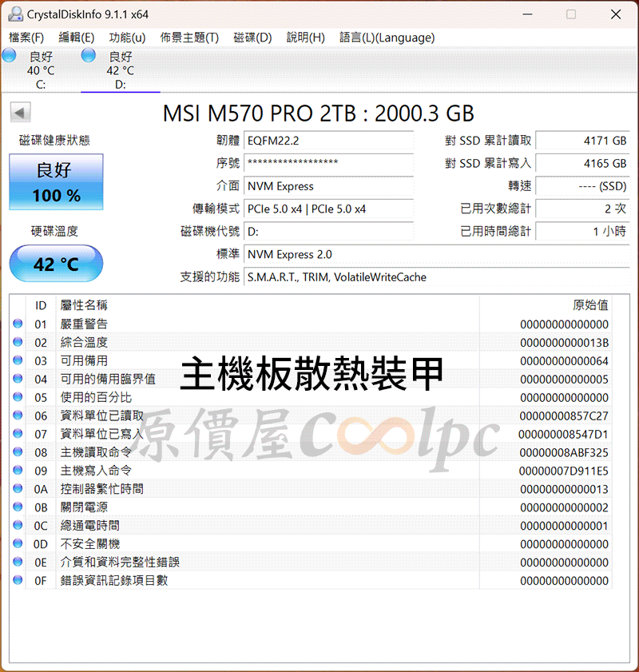
Task: Click the ID column header
Action: click(41, 305)
